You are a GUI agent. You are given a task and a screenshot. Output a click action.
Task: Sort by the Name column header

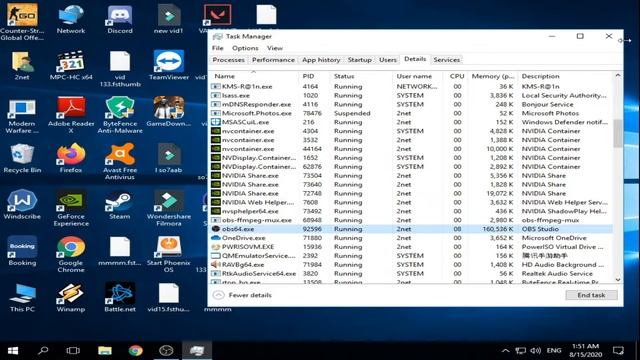[254, 76]
